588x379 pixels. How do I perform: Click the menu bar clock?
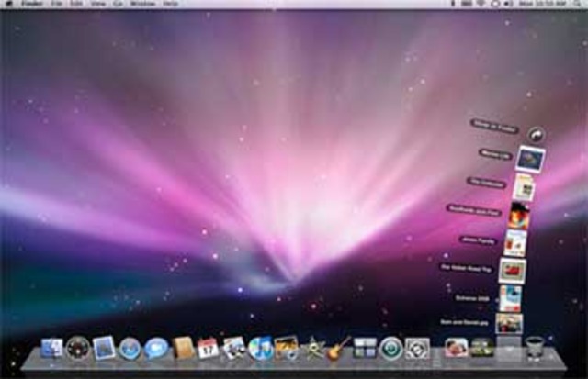[x=543, y=4]
